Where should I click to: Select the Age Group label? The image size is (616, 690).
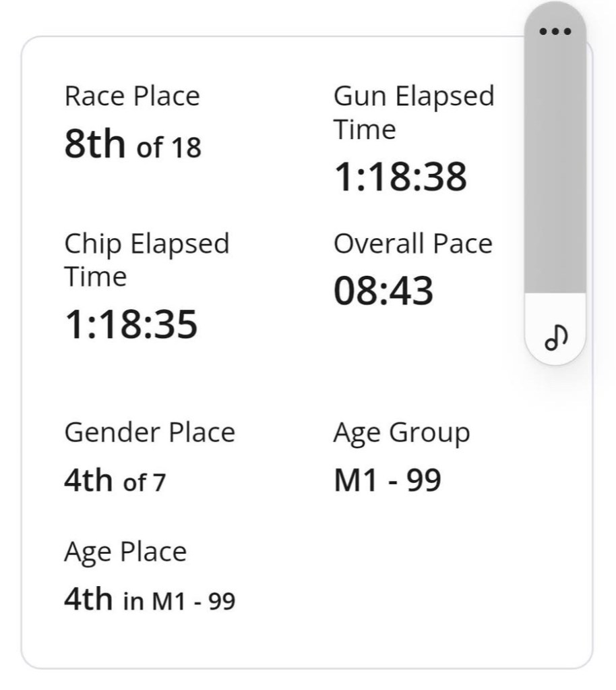coord(401,433)
